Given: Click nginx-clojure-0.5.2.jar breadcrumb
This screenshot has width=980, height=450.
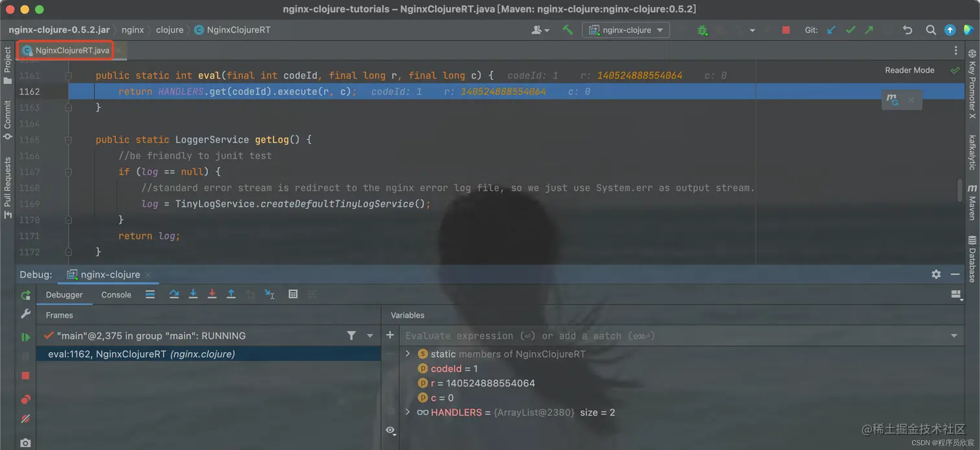Looking at the screenshot, I should pyautogui.click(x=59, y=30).
